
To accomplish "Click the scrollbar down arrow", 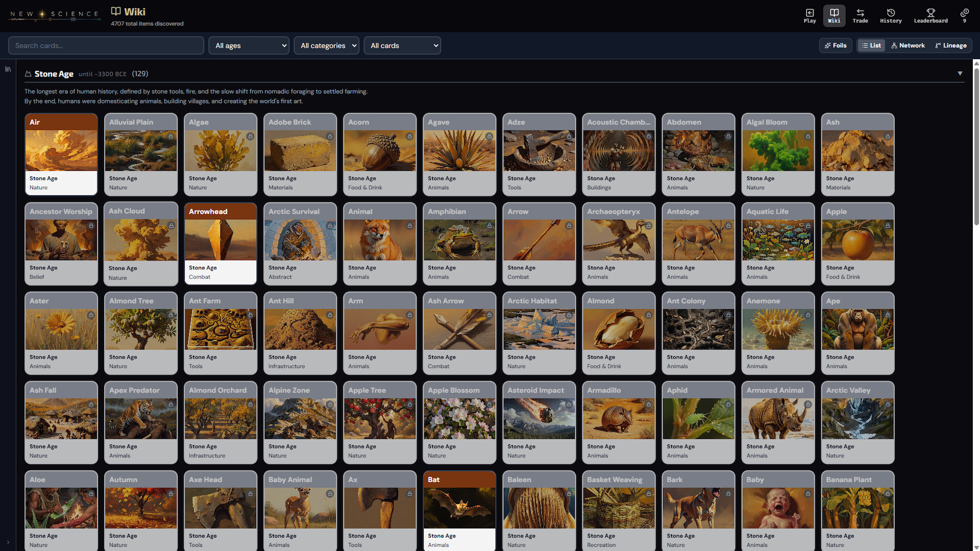I will pos(976,547).
